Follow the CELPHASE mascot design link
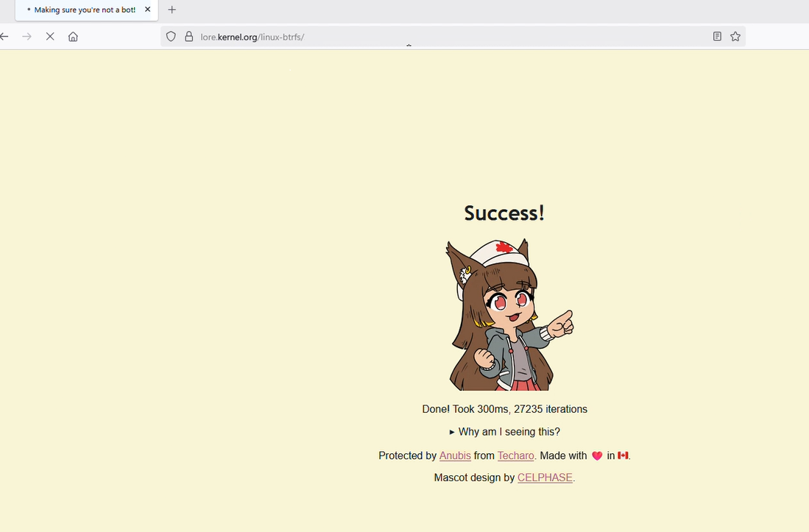 coord(545,478)
